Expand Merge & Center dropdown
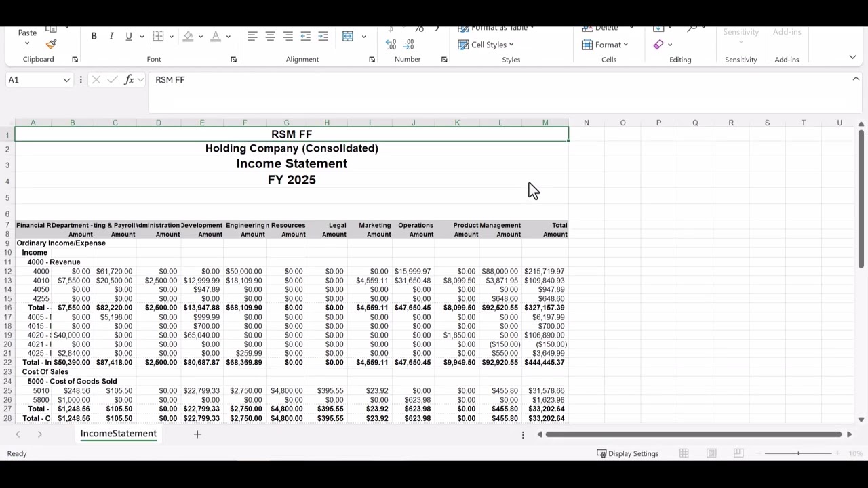 [x=364, y=37]
